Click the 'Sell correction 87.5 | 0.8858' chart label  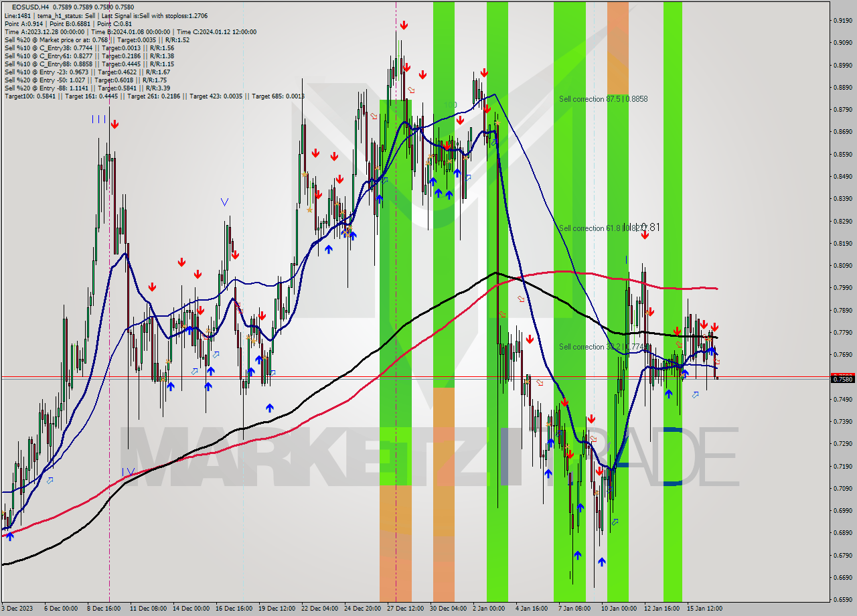603,99
